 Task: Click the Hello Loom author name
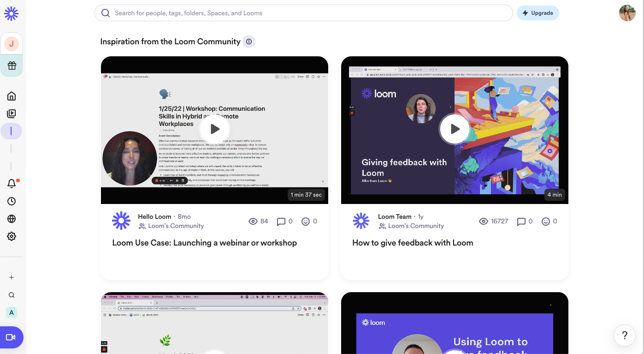click(154, 216)
